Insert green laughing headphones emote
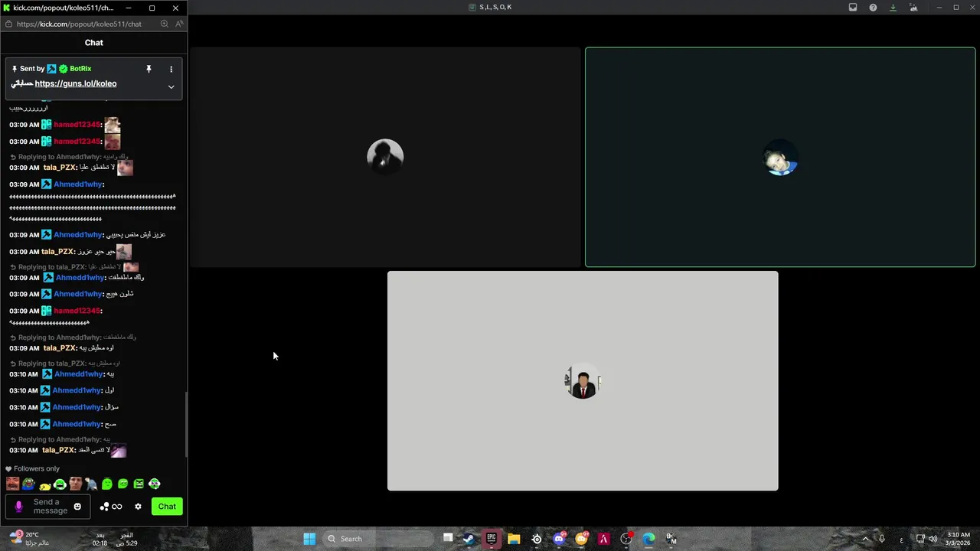Screen dimensions: 980x551 [60, 484]
